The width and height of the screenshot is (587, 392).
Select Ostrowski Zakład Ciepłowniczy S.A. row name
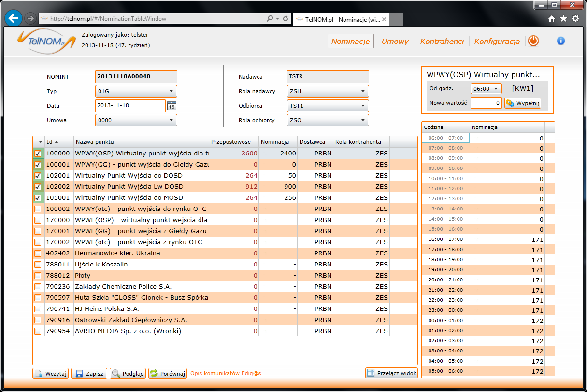click(x=131, y=320)
